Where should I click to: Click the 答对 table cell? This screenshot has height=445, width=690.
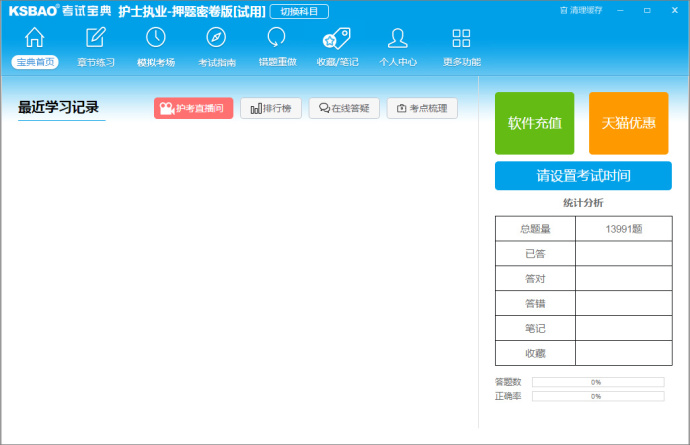[535, 279]
